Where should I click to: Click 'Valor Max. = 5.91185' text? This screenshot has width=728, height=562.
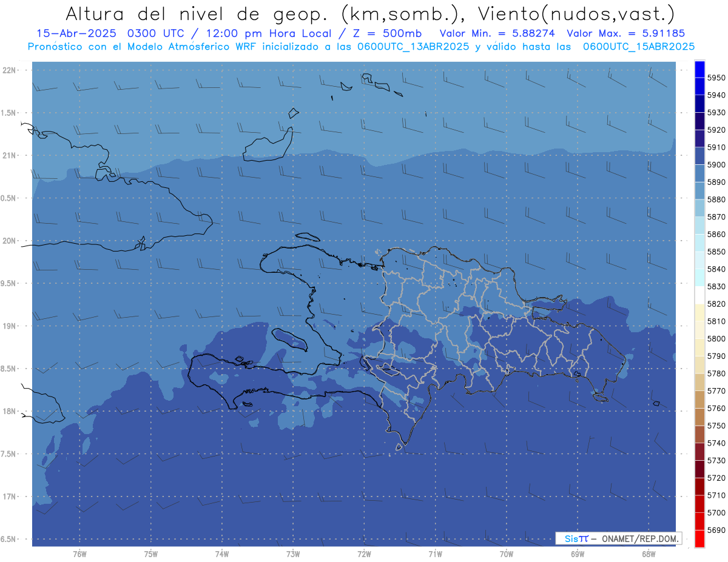(625, 33)
